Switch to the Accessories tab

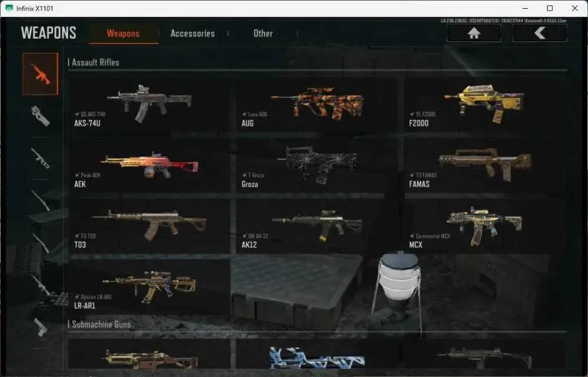point(193,33)
